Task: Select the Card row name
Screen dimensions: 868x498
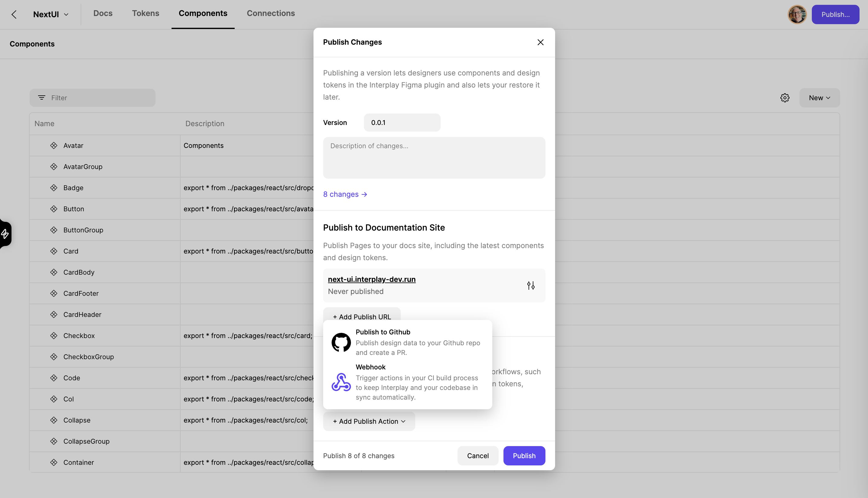Action: pyautogui.click(x=71, y=251)
